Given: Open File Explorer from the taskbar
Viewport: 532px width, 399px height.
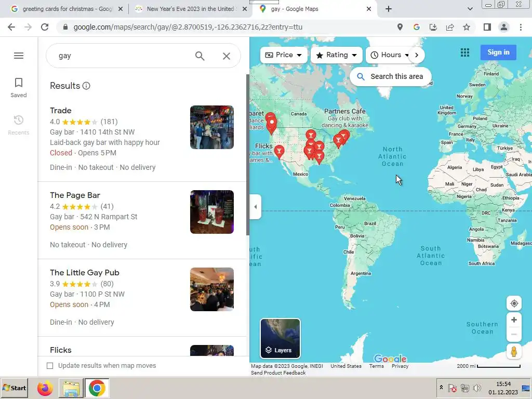Looking at the screenshot, I should click(71, 388).
